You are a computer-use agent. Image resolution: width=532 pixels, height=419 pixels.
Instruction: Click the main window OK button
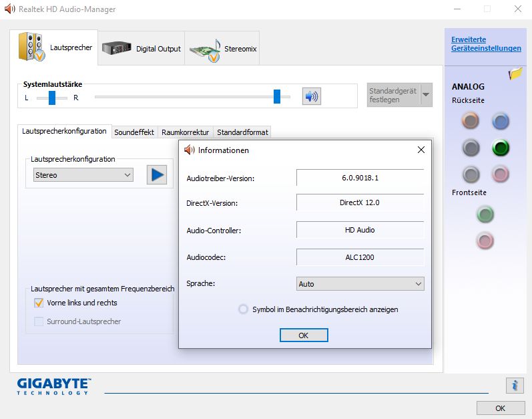pos(501,408)
